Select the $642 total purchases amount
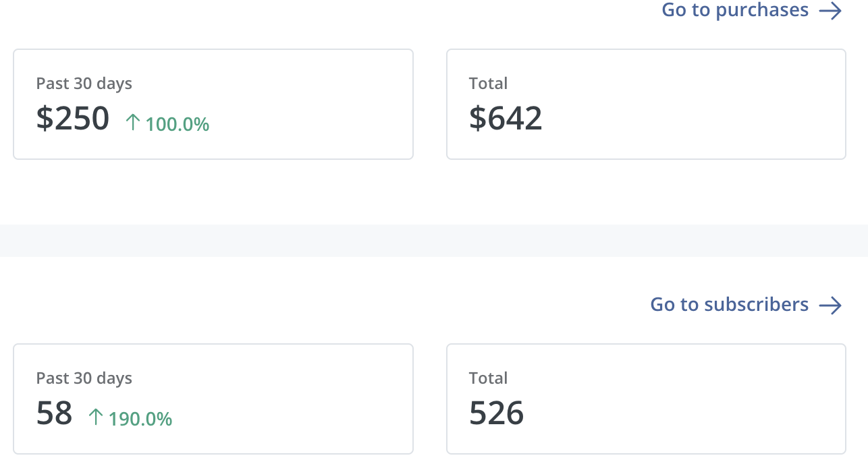Viewport: 868px width, 464px height. pyautogui.click(x=506, y=119)
